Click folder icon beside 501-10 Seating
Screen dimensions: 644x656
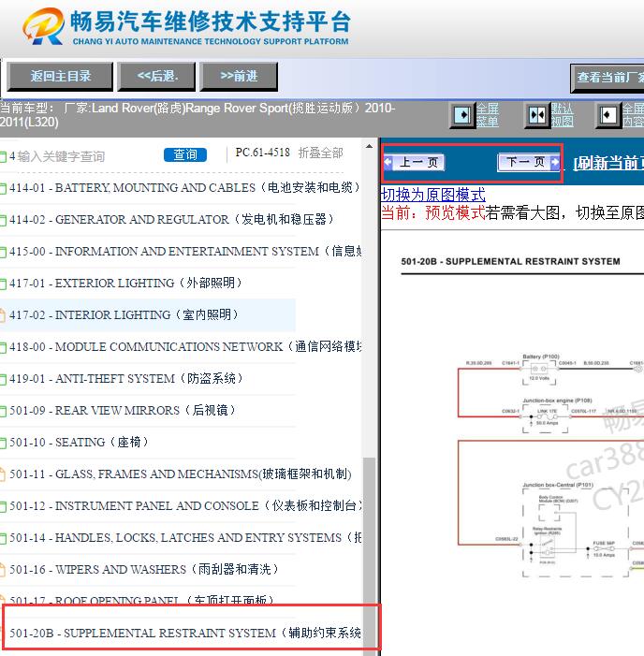pos(3,443)
